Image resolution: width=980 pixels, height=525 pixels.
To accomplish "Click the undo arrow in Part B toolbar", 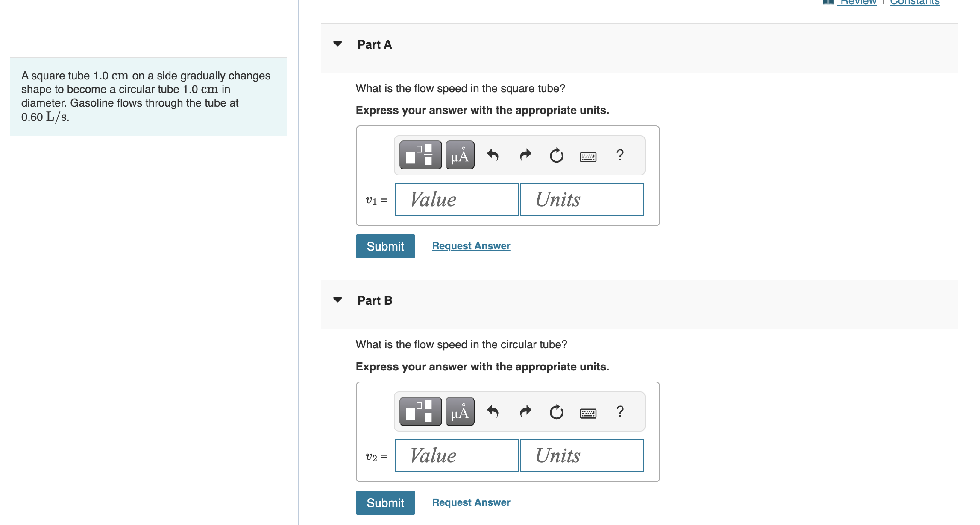I will (493, 411).
